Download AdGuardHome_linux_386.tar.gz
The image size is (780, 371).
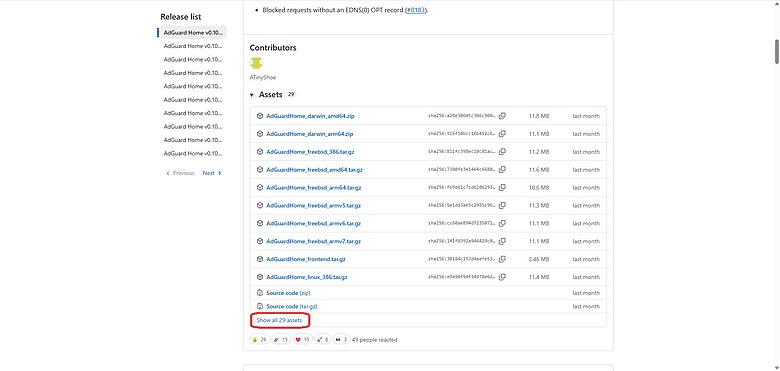(x=307, y=277)
